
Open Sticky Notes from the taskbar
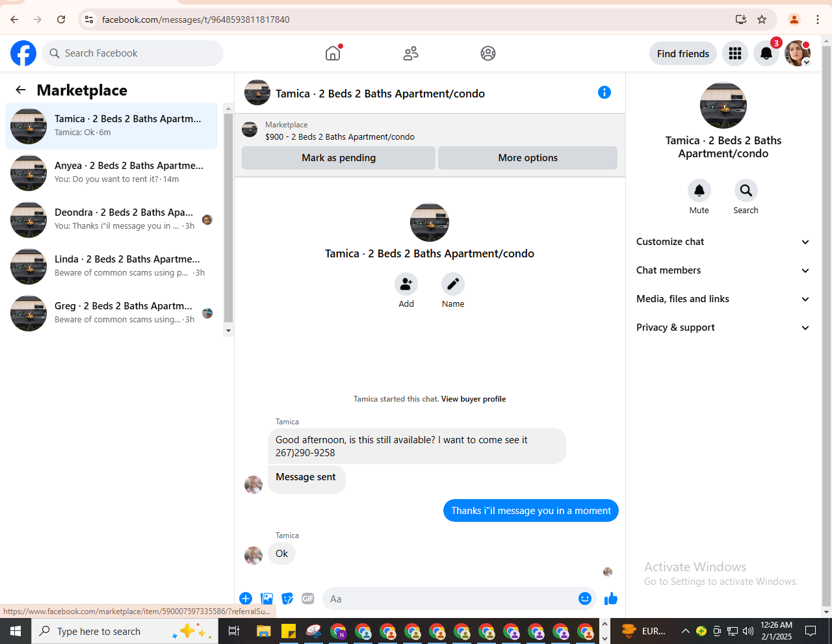[x=289, y=631]
